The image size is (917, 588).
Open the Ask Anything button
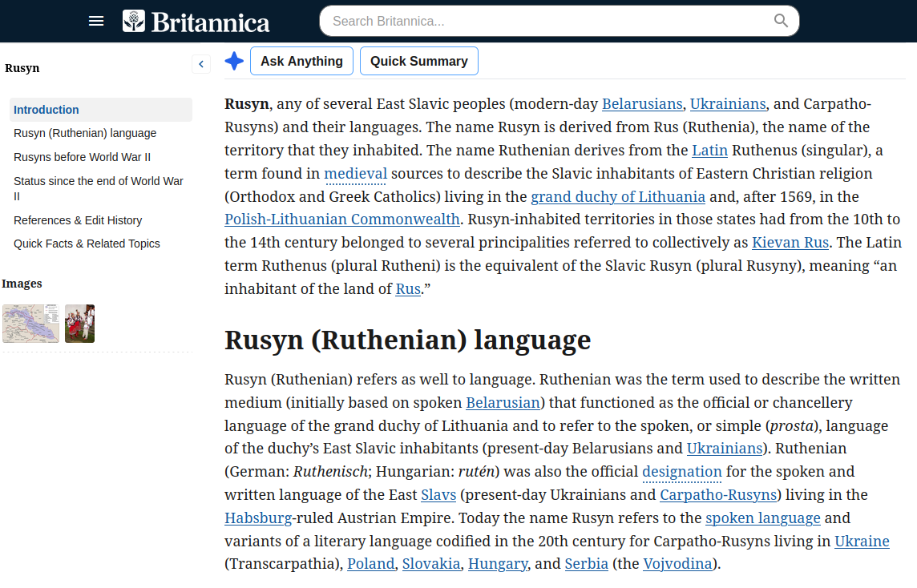pos(301,61)
